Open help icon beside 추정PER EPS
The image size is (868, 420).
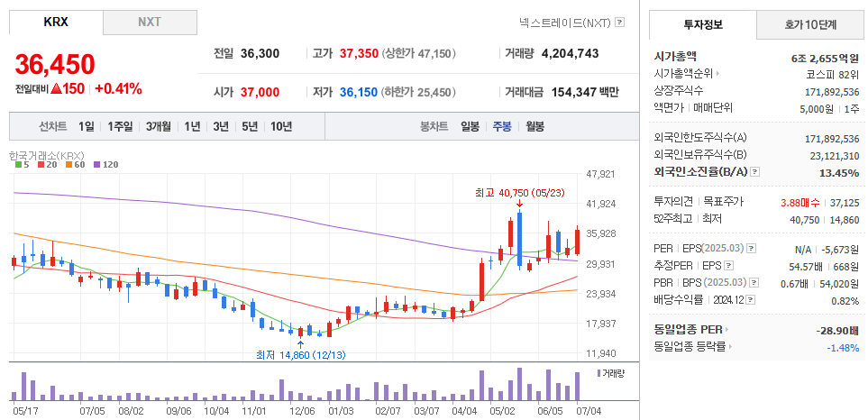[729, 266]
